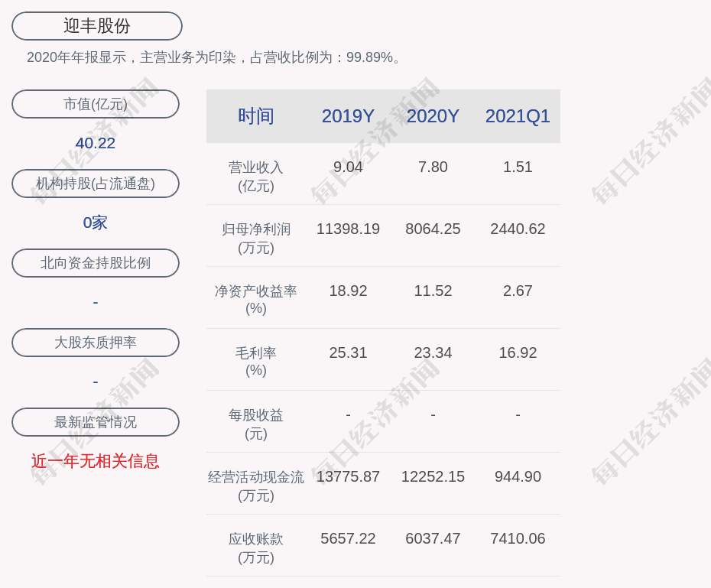Click the 迎丰股份 company name pill
Viewport: 711px width, 588px height.
[97, 26]
